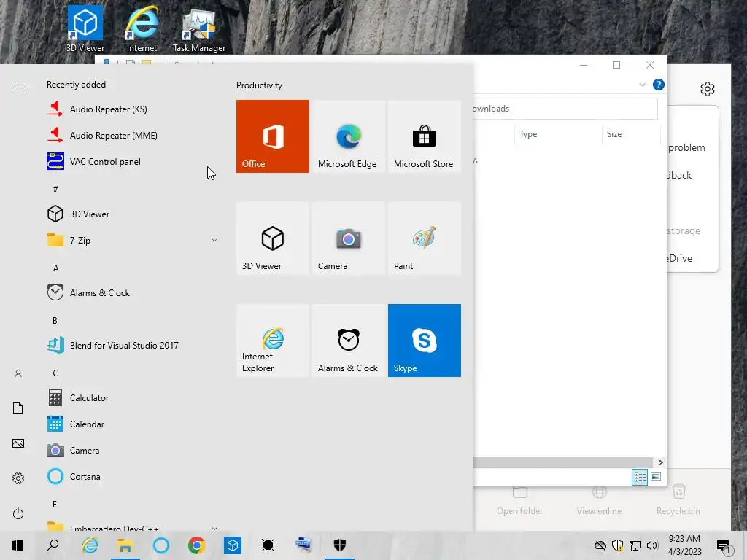747x560 pixels.
Task: Click View online in OneDrive panel
Action: 600,500
